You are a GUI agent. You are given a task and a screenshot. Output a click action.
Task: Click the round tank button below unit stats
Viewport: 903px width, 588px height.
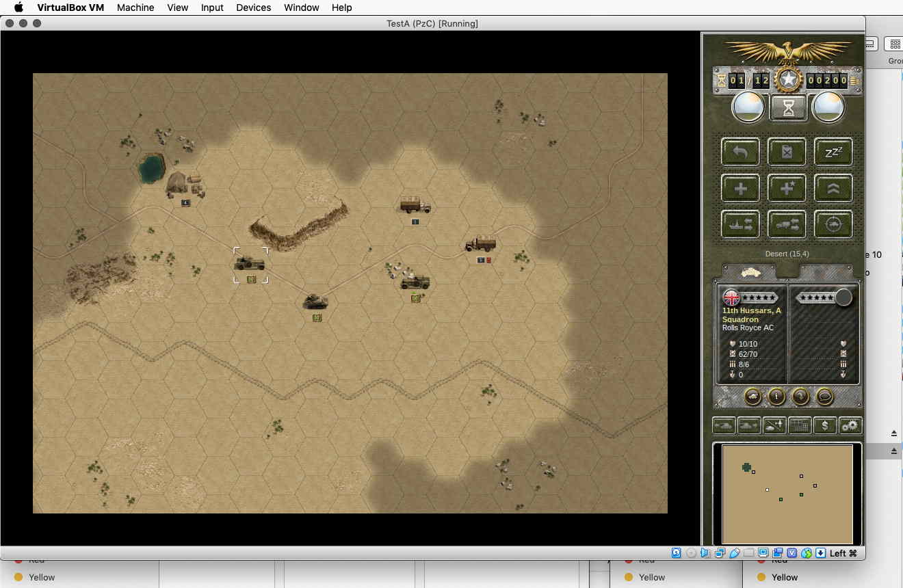tap(752, 396)
